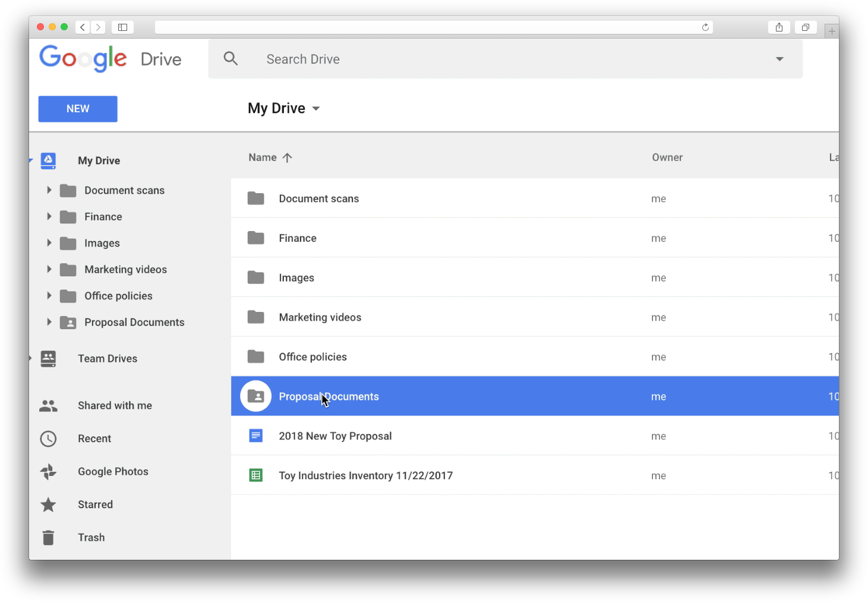This screenshot has width=868, height=602.
Task: Open Google Photos section
Action: [x=113, y=471]
